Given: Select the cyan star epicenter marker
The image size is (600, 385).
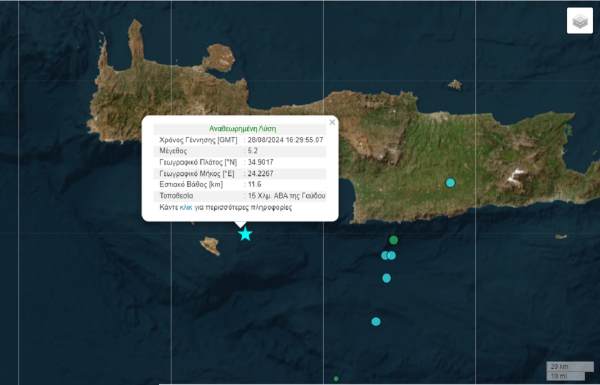Looking at the screenshot, I should (245, 233).
